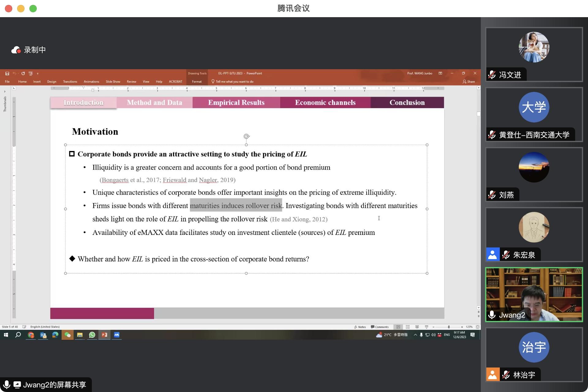Screen dimensions: 588x392
Task: Click the Economic channels navigation section
Action: tap(325, 103)
